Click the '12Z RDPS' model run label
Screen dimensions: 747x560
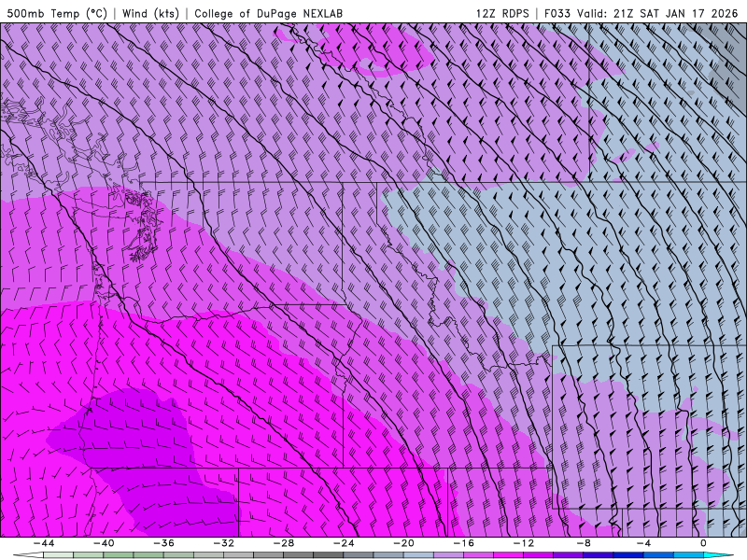(502, 13)
